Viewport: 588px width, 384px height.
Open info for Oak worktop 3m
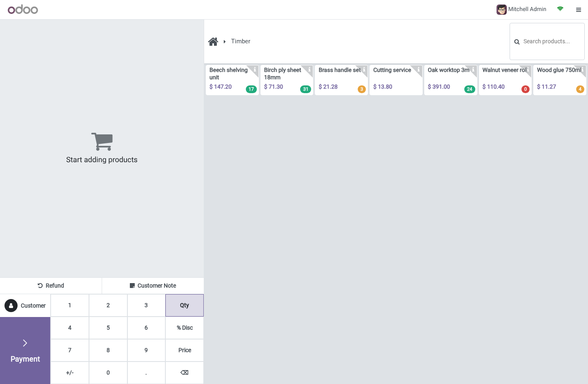[x=473, y=69]
